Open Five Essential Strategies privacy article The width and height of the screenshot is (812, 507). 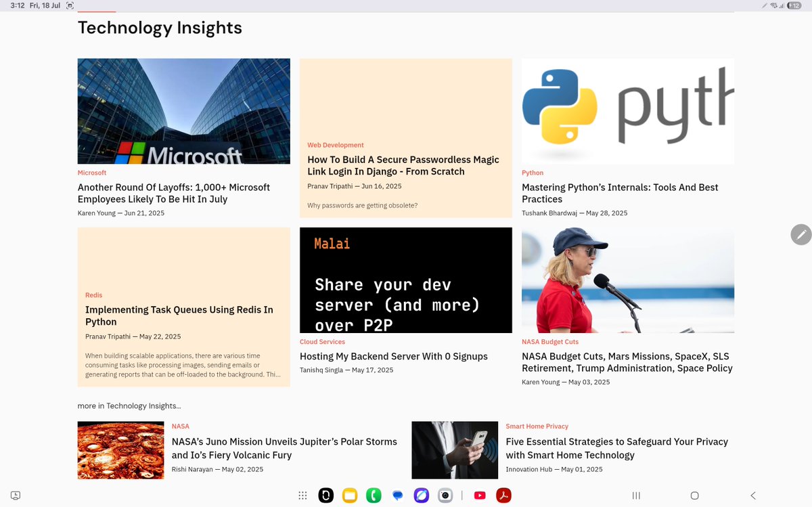[x=617, y=448]
